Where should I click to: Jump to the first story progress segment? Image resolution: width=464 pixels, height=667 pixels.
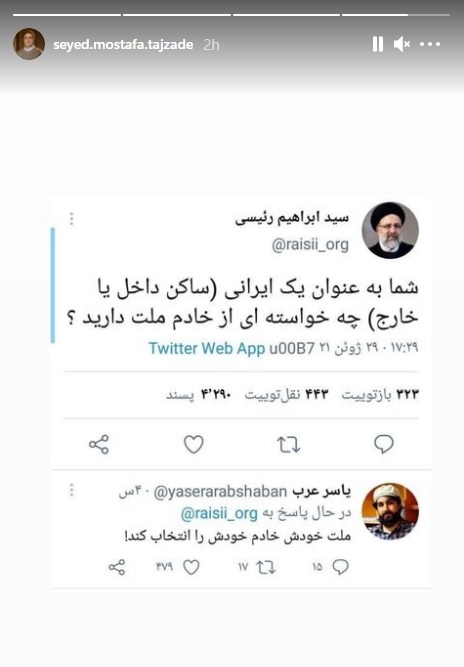tap(67, 15)
